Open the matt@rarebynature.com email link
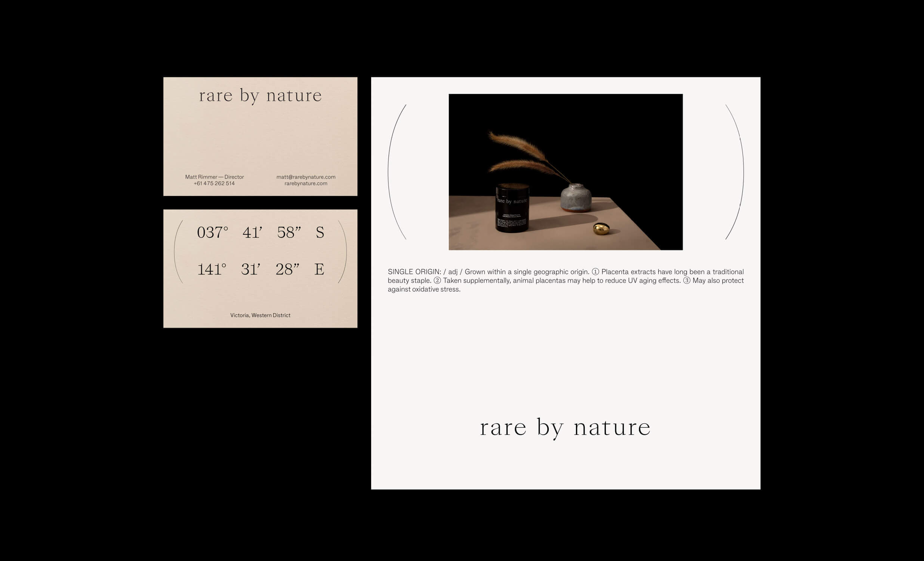 [306, 177]
